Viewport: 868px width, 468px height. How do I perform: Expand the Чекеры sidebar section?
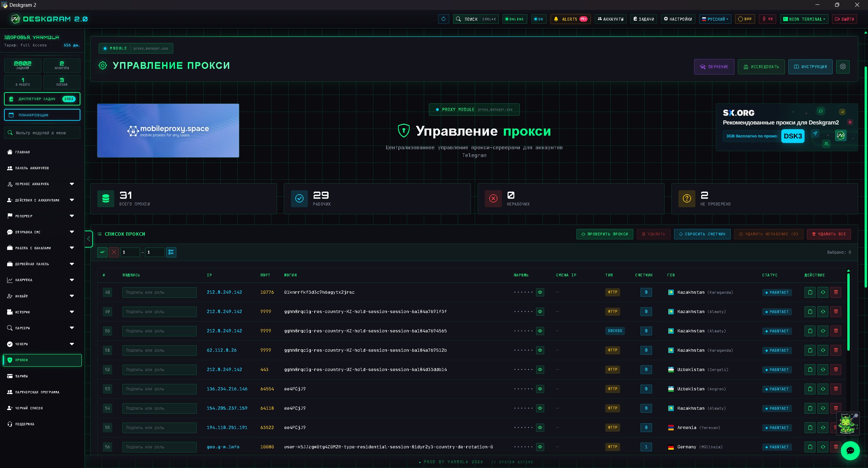pos(42,344)
